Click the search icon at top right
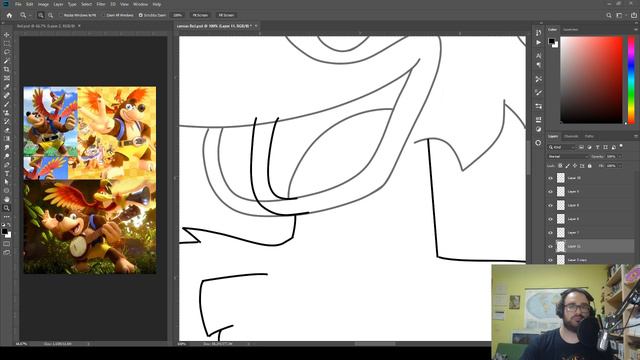The image size is (640, 360). coord(609,15)
